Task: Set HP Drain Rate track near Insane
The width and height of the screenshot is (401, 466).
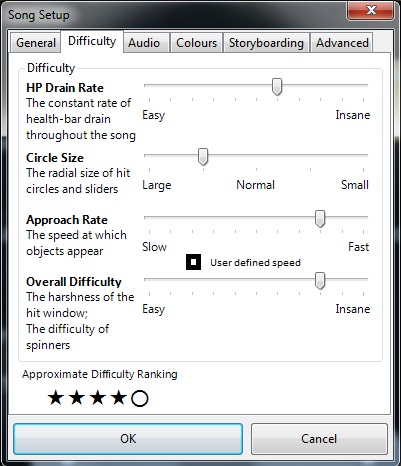Action: click(363, 85)
